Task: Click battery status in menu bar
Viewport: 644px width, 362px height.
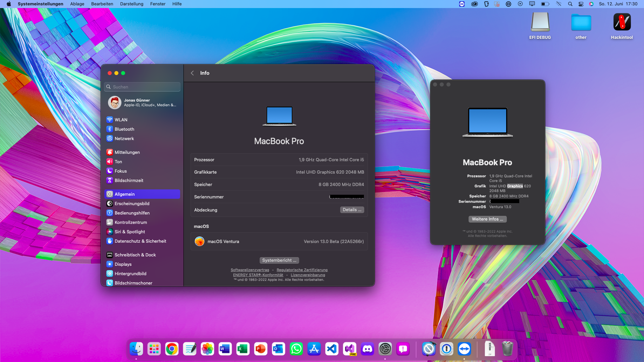Action: pos(545,4)
